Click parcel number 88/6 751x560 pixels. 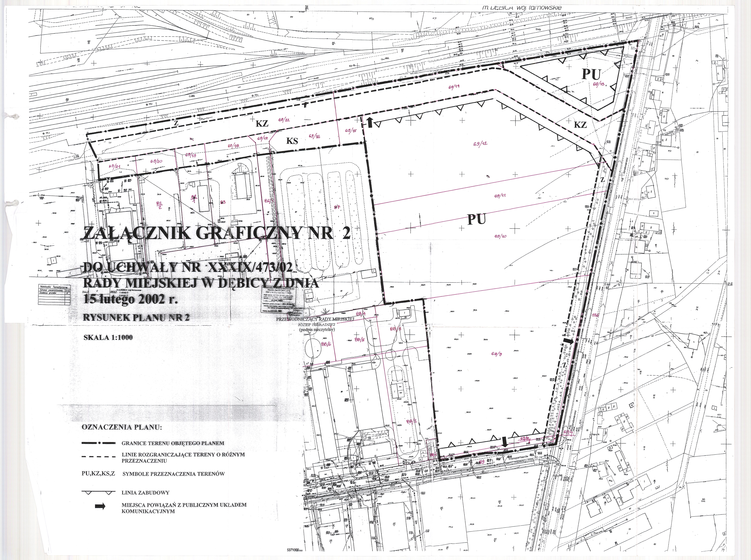326,344
